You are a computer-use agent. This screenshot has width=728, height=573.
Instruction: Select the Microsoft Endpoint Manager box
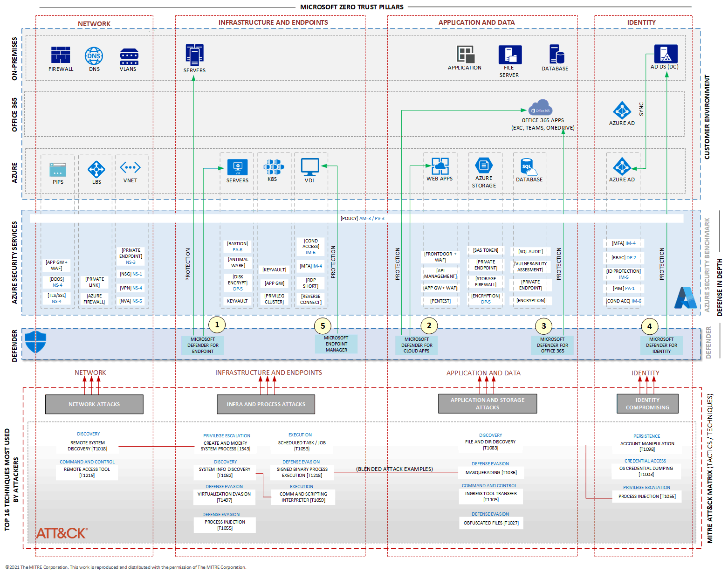336,344
